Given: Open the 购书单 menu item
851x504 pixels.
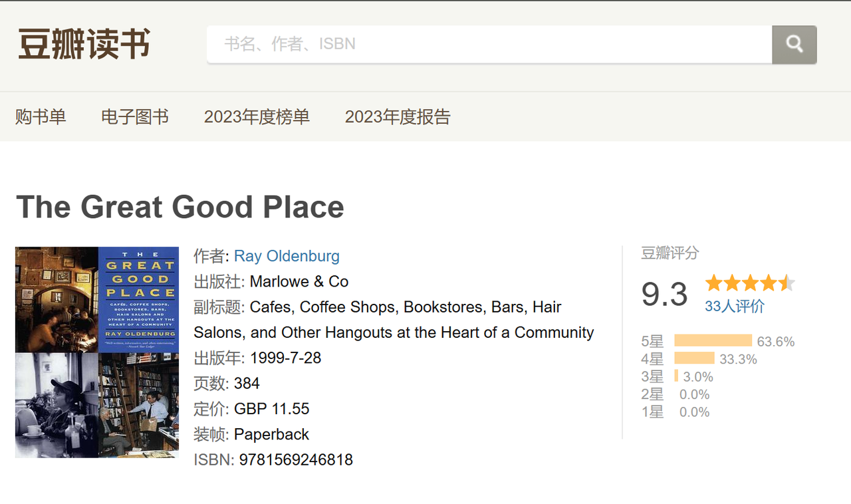Looking at the screenshot, I should pyautogui.click(x=41, y=117).
